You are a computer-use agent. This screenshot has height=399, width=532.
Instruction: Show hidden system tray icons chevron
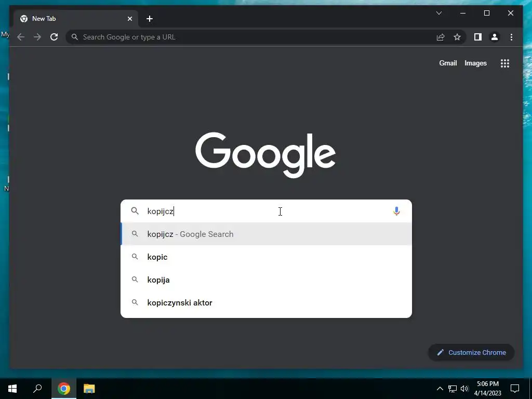coord(440,389)
